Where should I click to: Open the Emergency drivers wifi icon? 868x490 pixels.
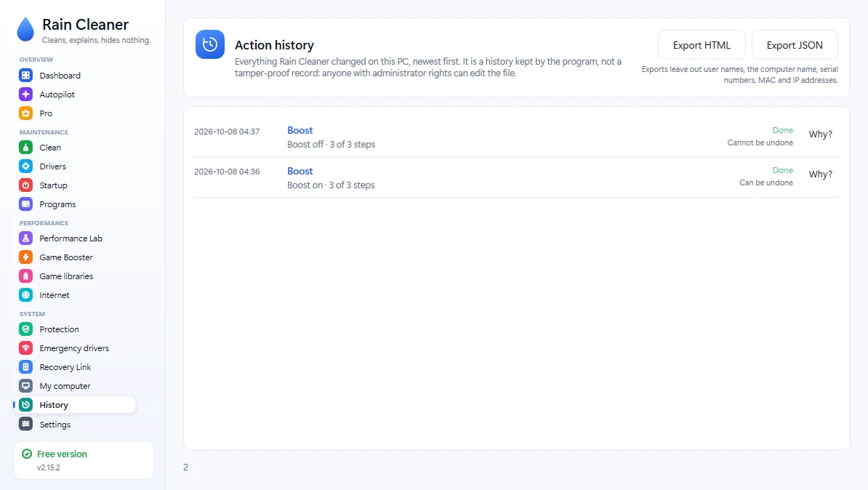[x=25, y=348]
